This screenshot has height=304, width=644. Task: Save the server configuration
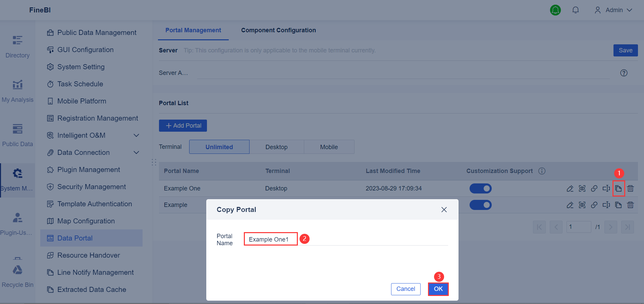click(626, 50)
